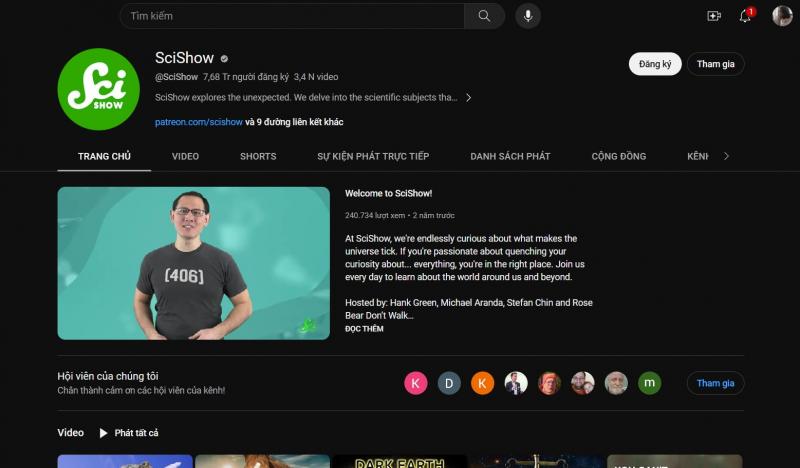Click the search magnifier button
Viewport: 800px width, 468px height.
point(484,16)
